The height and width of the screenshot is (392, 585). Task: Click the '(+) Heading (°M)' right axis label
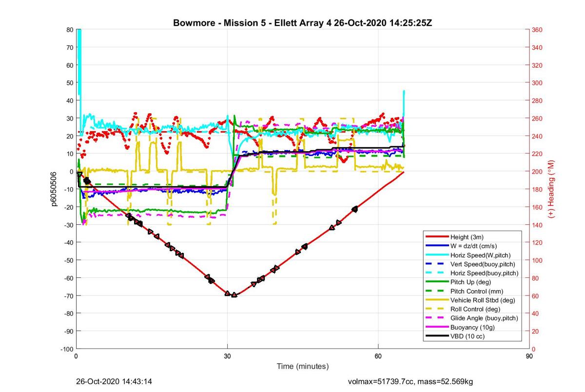tap(552, 189)
